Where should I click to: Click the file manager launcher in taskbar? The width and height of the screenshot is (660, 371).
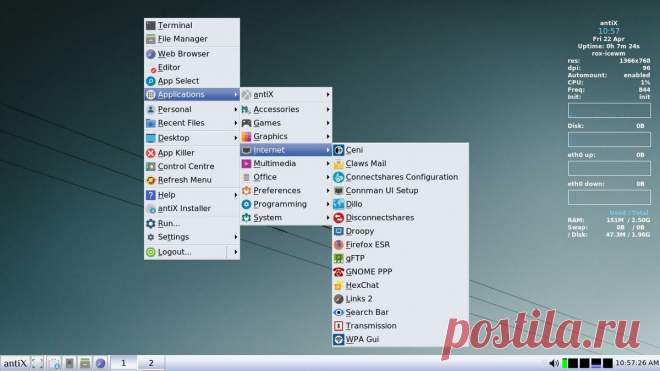coord(85,363)
